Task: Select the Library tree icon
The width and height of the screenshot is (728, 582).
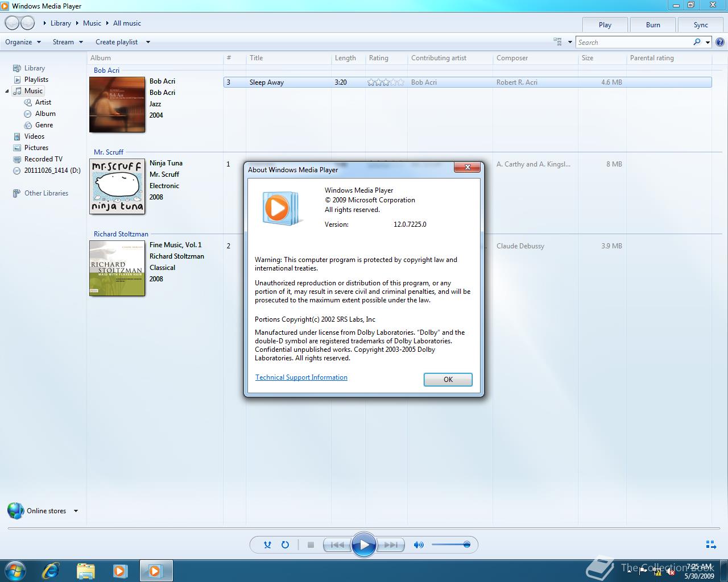Action: [17, 68]
